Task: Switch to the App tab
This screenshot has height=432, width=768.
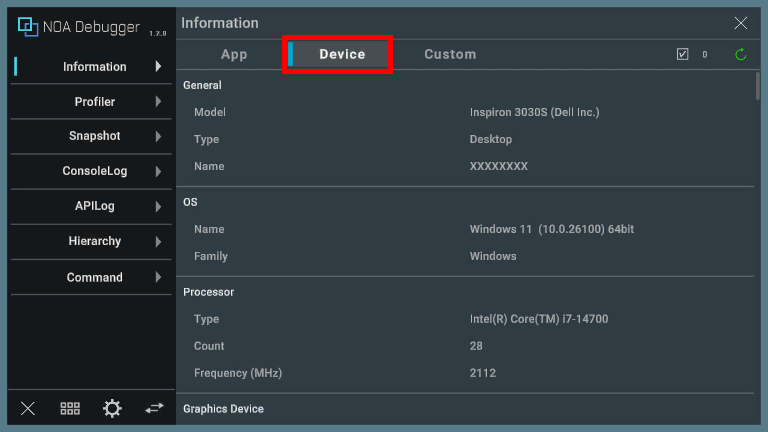Action: (x=234, y=55)
